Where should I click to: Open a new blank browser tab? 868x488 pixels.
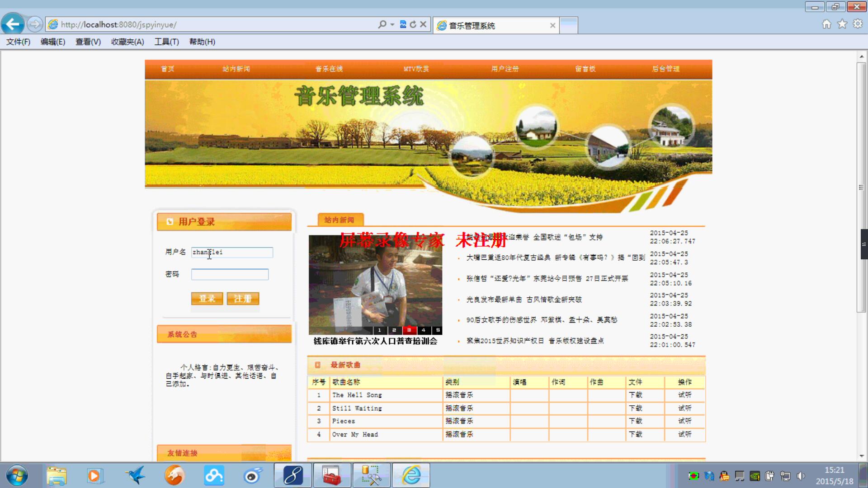click(569, 25)
